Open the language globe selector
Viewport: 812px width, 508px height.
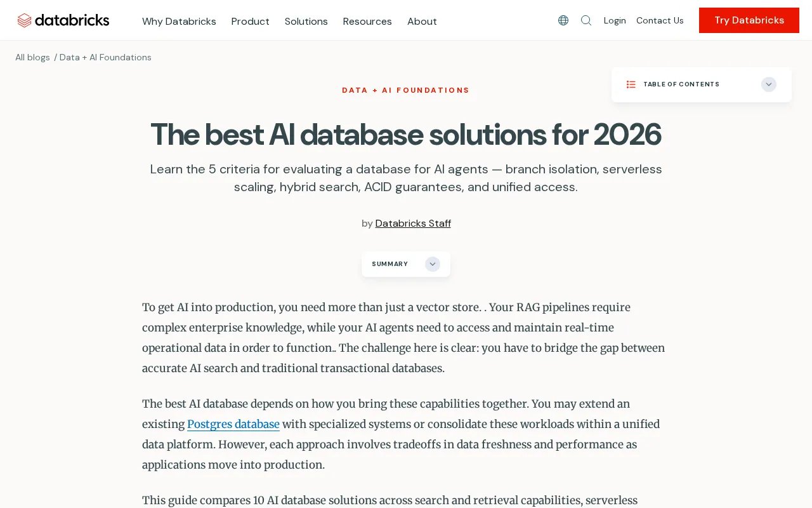point(563,20)
